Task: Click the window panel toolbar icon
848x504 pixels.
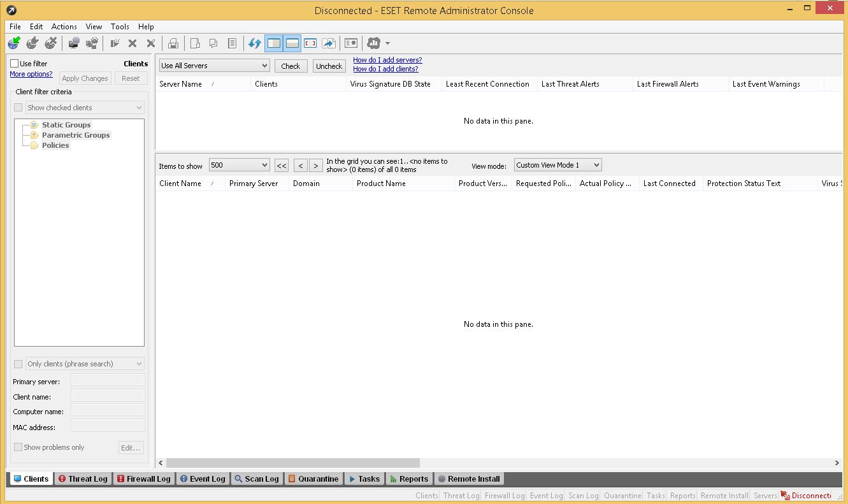Action: pyautogui.click(x=351, y=43)
